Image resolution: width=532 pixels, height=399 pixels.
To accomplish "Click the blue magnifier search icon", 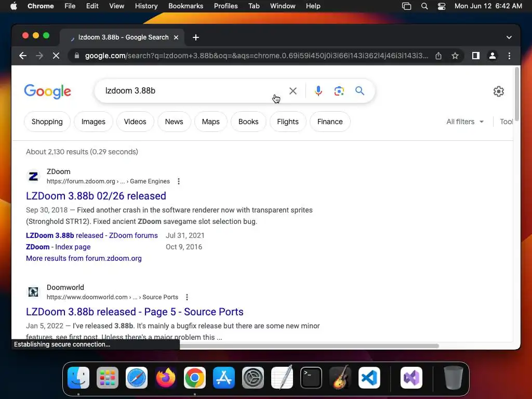I will 360,91.
